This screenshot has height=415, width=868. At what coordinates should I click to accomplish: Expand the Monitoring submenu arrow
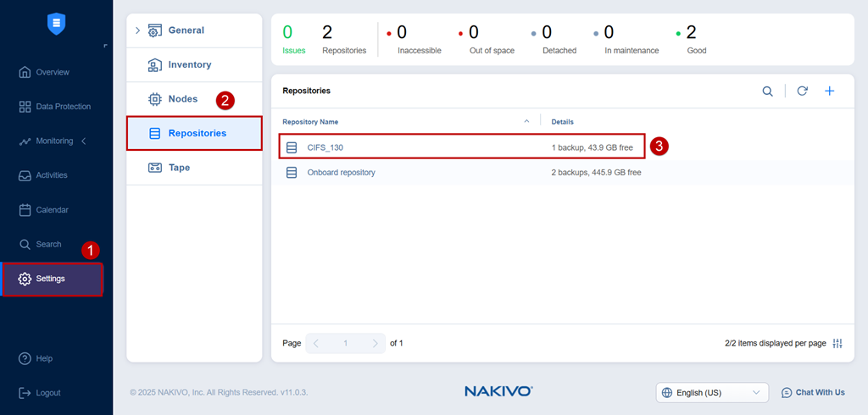(84, 141)
